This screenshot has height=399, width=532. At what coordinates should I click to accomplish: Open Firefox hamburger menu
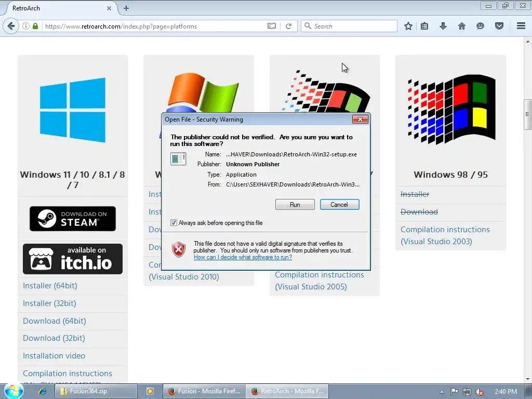521,26
